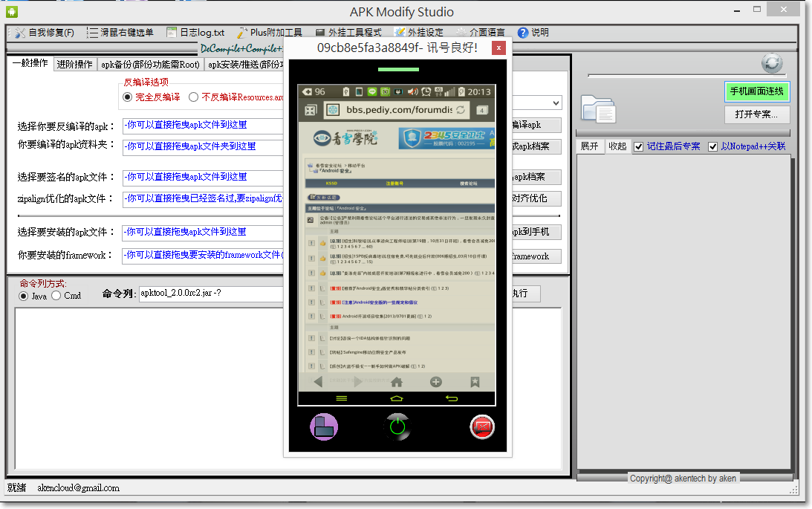The width and height of the screenshot is (812, 509).
Task: Open the 外挂设定 plugin settings menu
Action: (418, 33)
